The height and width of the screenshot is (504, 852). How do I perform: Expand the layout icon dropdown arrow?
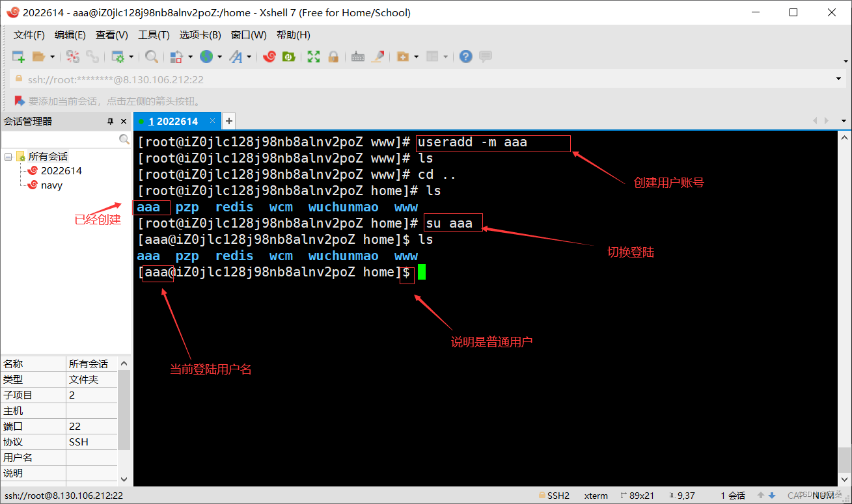(x=446, y=57)
